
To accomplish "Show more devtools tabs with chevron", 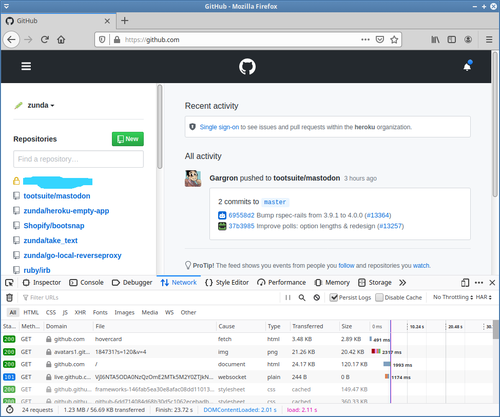I will tap(402, 283).
